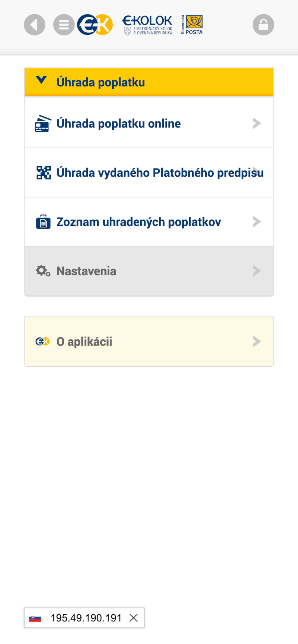The image size is (298, 644).
Task: Click chevron next to Úhrada poplatku online
Action: point(257,123)
